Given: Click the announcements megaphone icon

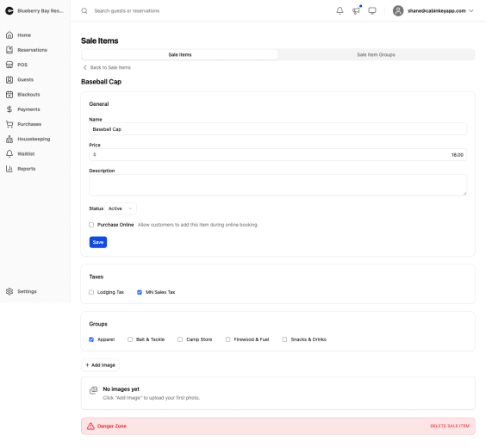Looking at the screenshot, I should click(x=356, y=11).
